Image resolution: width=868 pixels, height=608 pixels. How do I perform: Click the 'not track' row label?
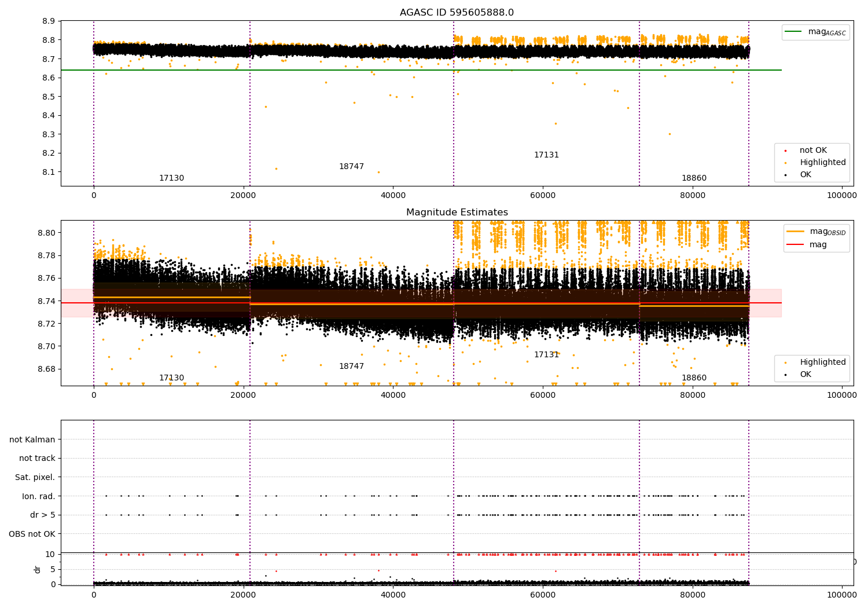pos(37,458)
